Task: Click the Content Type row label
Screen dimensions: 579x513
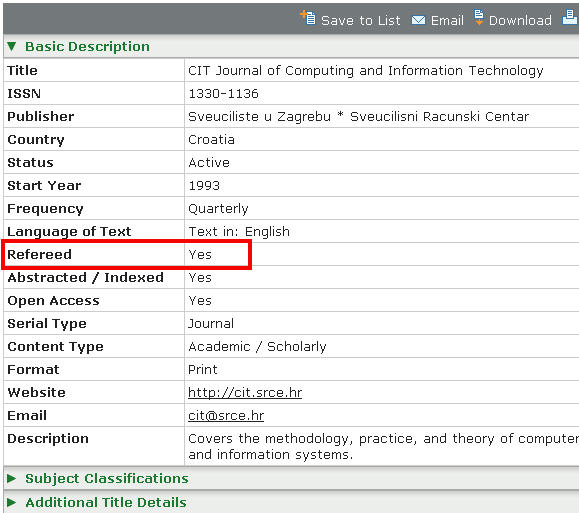Action: pyautogui.click(x=55, y=346)
